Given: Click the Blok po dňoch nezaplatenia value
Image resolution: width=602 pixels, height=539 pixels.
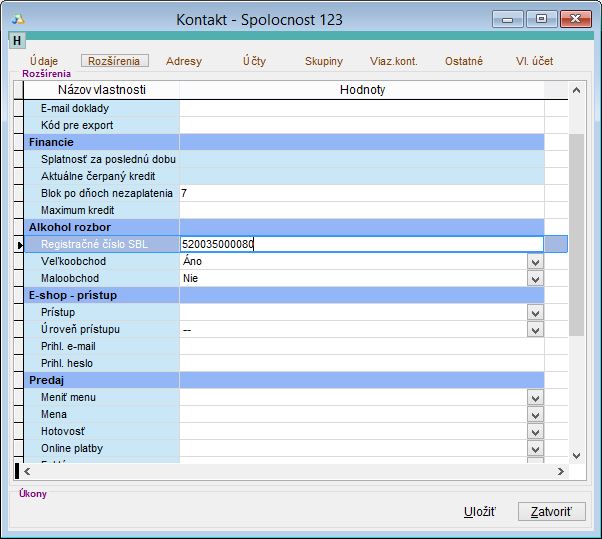Looking at the screenshot, I should click(x=360, y=193).
